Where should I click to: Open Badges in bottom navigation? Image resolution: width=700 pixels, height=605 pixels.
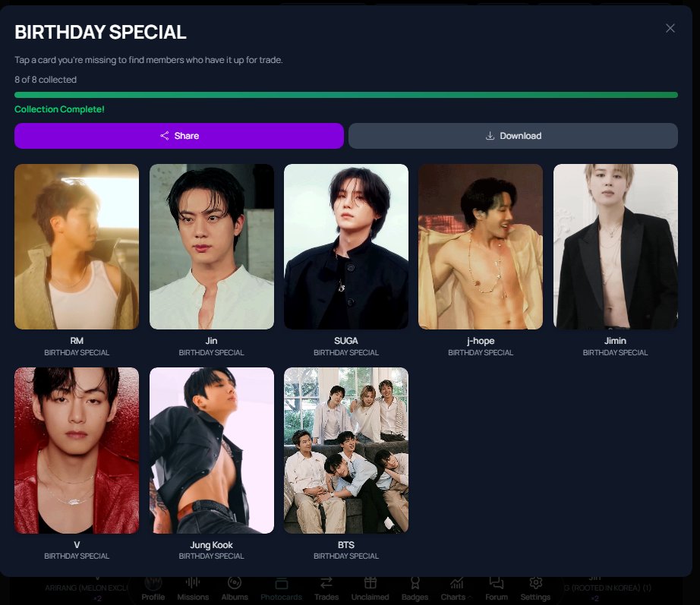click(415, 589)
